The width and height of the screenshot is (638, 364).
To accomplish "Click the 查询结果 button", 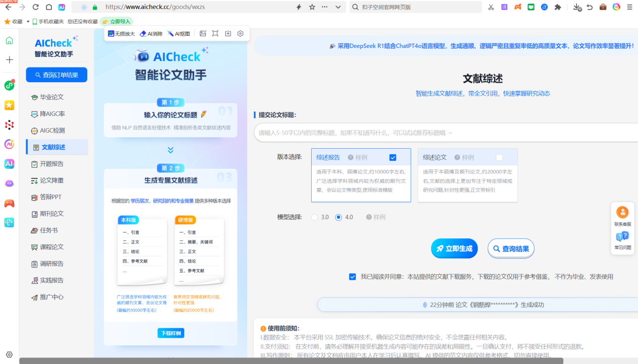I will point(511,249).
